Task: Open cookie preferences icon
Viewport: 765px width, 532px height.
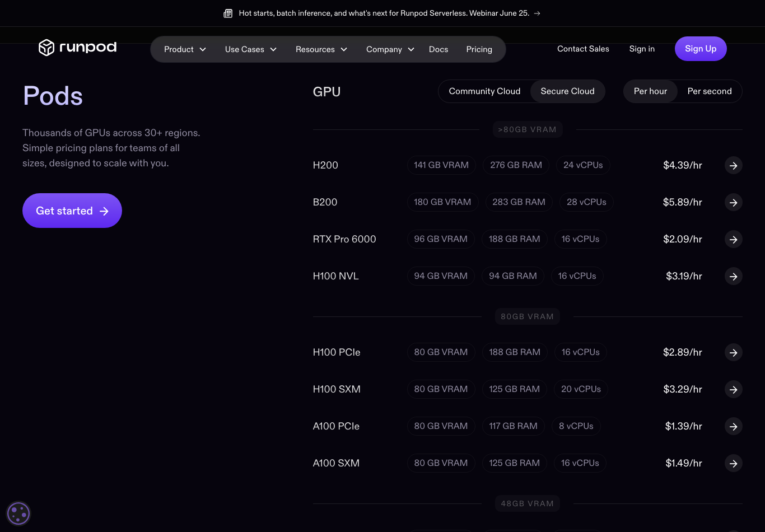Action: point(18,513)
